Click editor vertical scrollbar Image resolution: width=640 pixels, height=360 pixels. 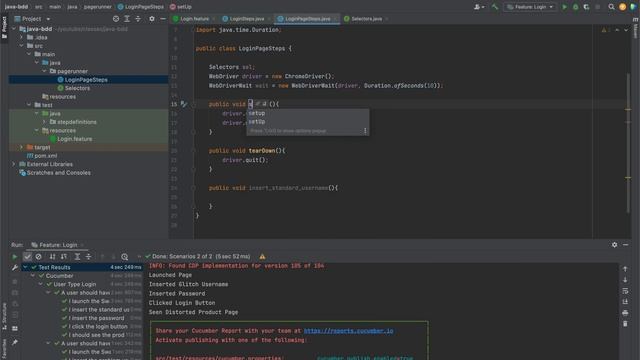[628, 143]
